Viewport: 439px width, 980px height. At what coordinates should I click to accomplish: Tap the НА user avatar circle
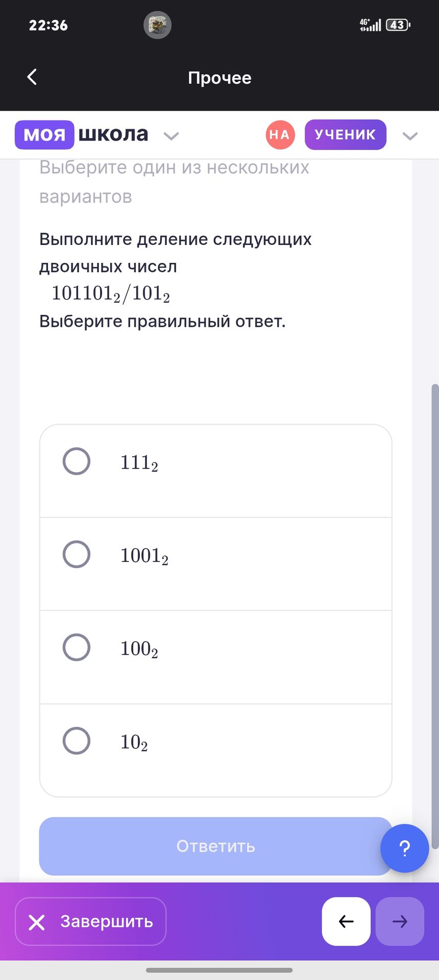[x=280, y=135]
